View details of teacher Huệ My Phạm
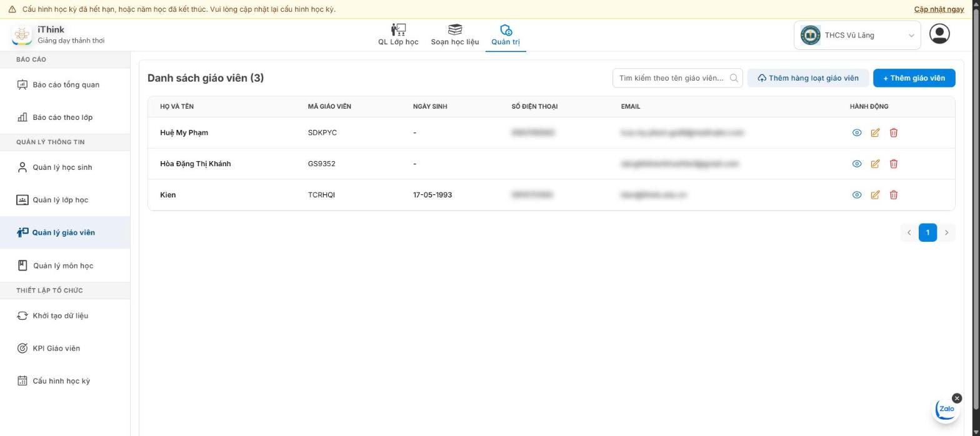 click(857, 132)
